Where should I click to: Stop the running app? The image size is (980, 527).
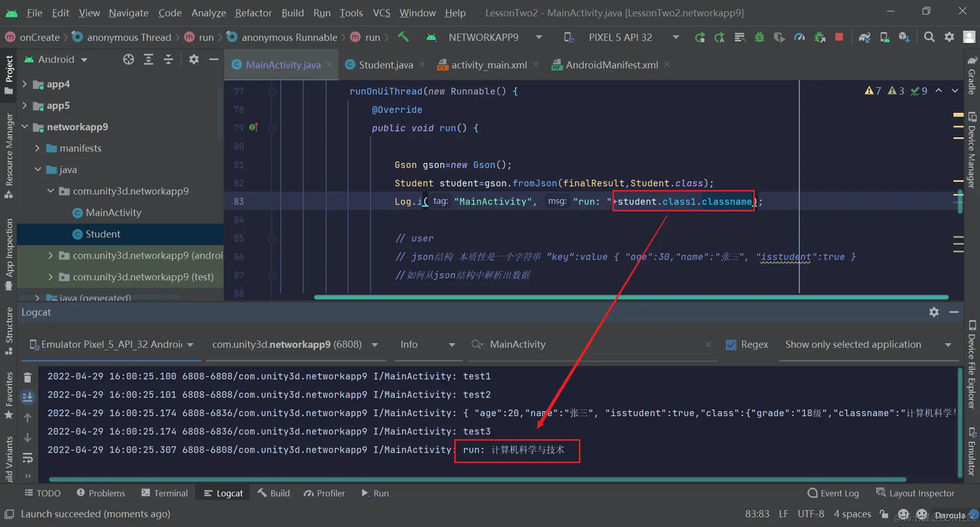click(839, 37)
